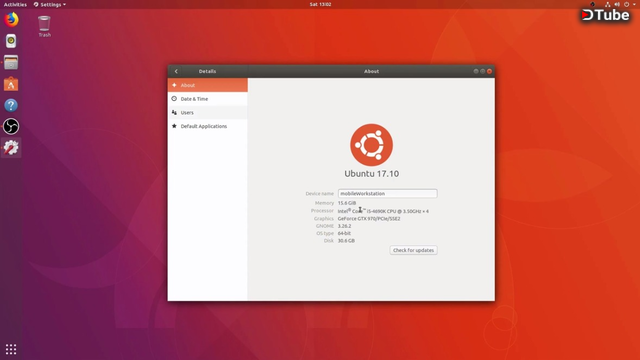Click the Settings gear dock icon
The width and height of the screenshot is (640, 360).
point(11,147)
